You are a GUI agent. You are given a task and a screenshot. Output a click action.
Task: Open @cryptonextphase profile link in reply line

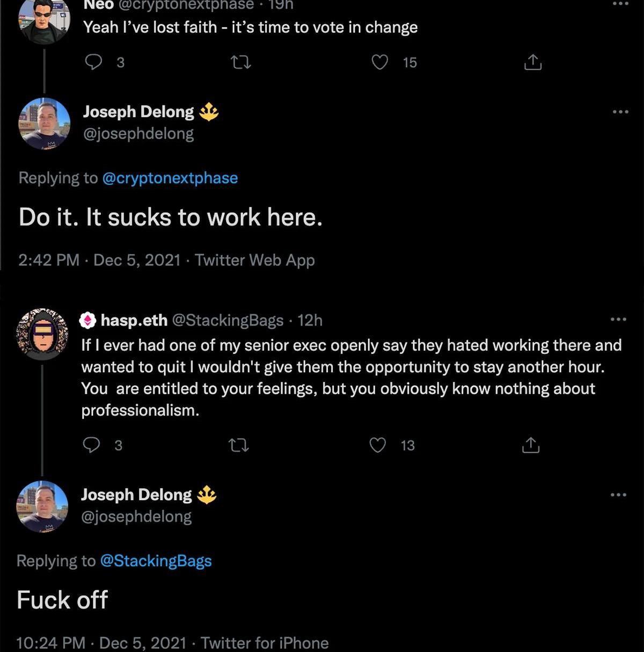[170, 178]
